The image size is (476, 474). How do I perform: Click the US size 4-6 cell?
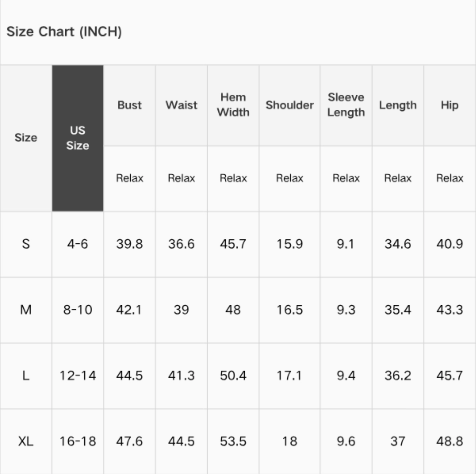(x=78, y=244)
